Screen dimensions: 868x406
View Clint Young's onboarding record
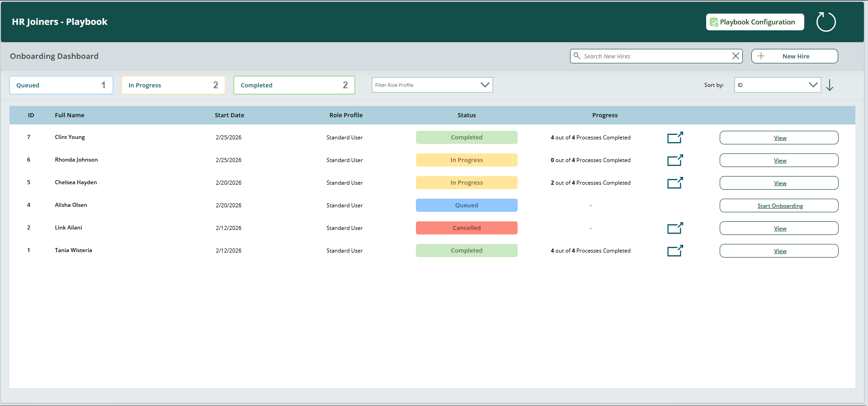pos(779,138)
